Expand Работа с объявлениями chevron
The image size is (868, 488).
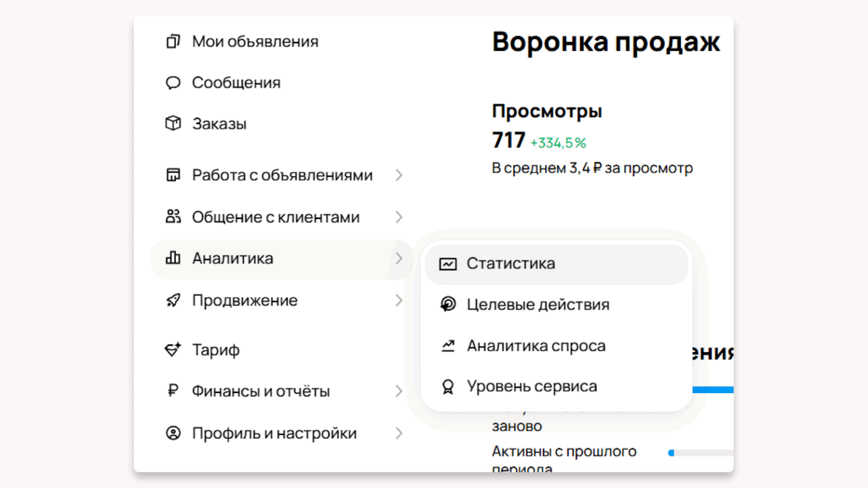pyautogui.click(x=399, y=175)
